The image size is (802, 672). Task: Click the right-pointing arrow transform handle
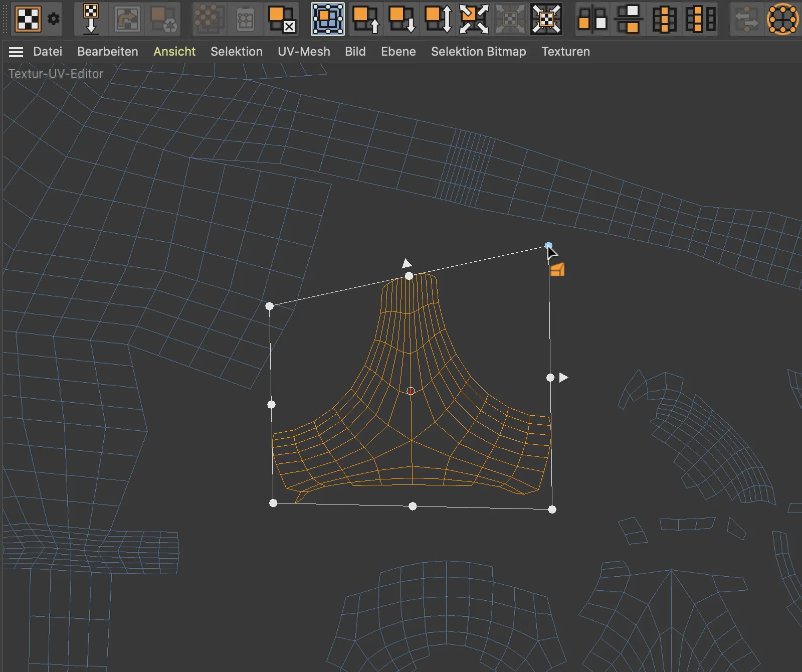(x=563, y=377)
